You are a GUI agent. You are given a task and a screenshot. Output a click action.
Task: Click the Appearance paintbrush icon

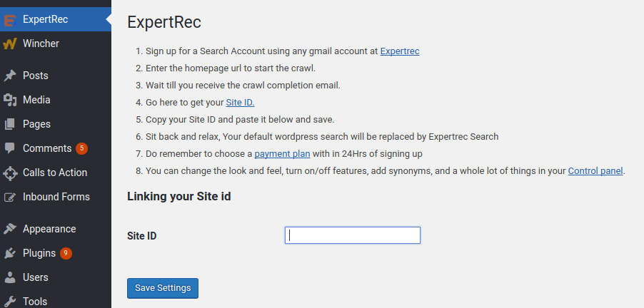[10, 229]
